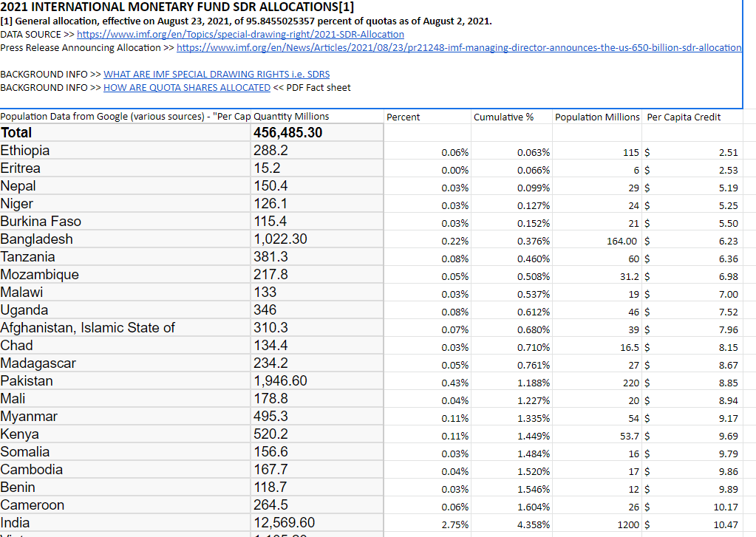The image size is (756, 537).
Task: Open the IMF press release link
Action: point(459,48)
